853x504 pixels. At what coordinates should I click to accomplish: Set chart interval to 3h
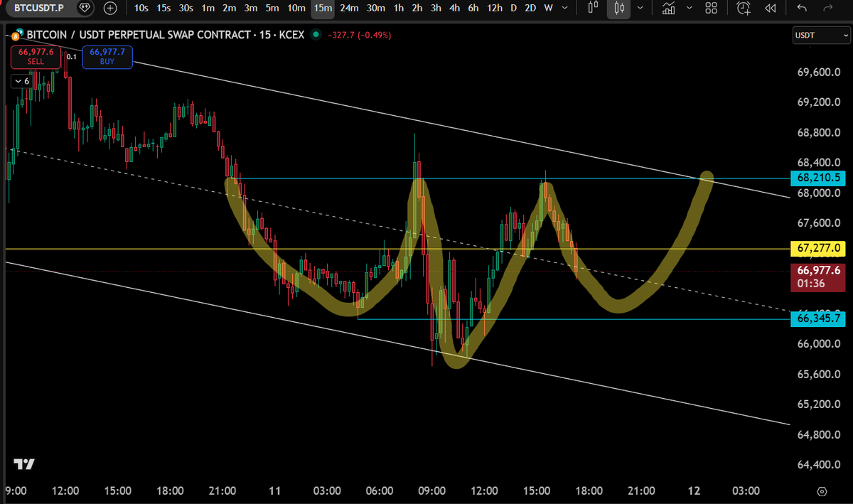tap(436, 8)
